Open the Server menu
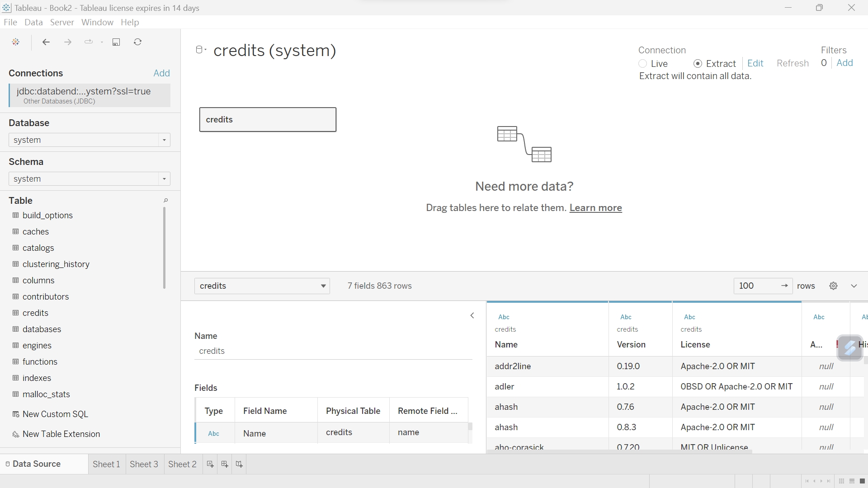 point(62,22)
